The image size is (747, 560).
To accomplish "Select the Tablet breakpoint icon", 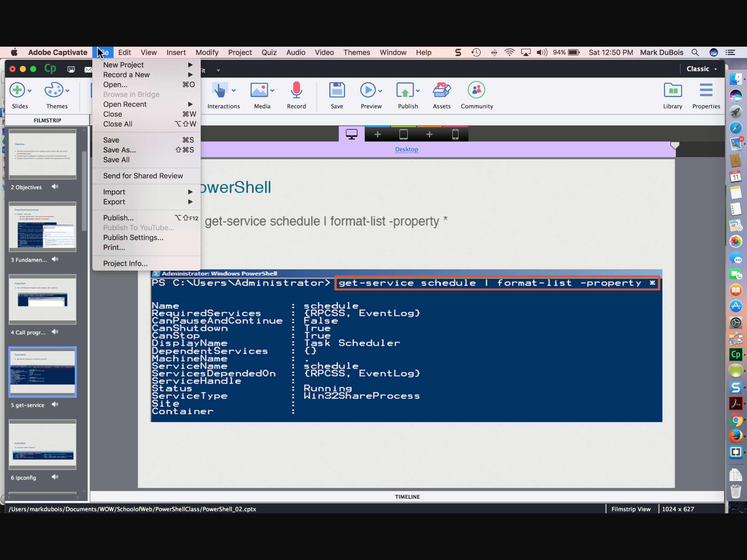I will pyautogui.click(x=403, y=135).
